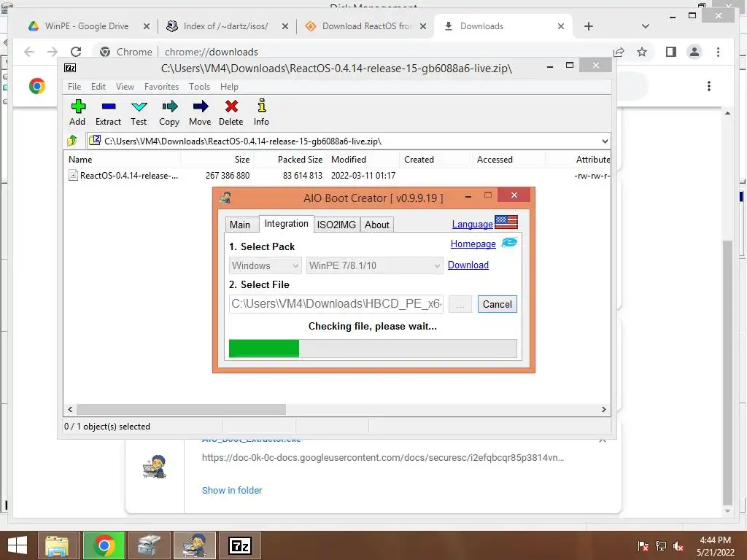
Task: Click Show in folder link
Action: [231, 490]
